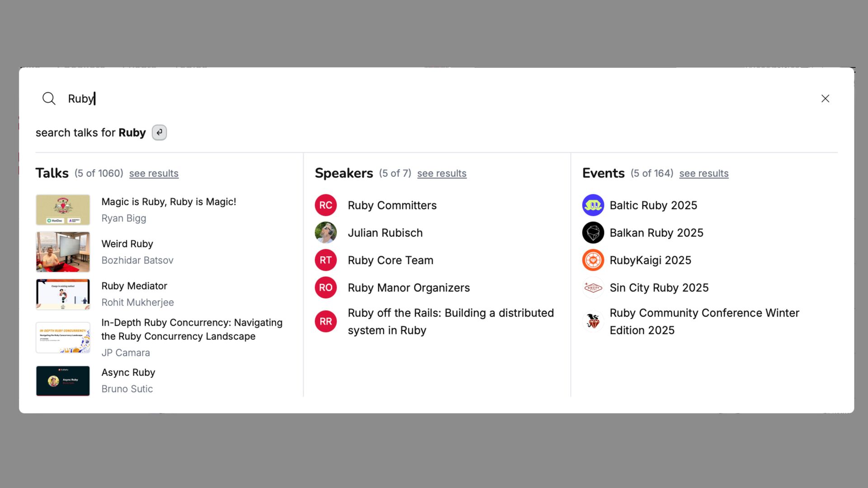Open In-Depth Ruby Concurrency talk

192,329
